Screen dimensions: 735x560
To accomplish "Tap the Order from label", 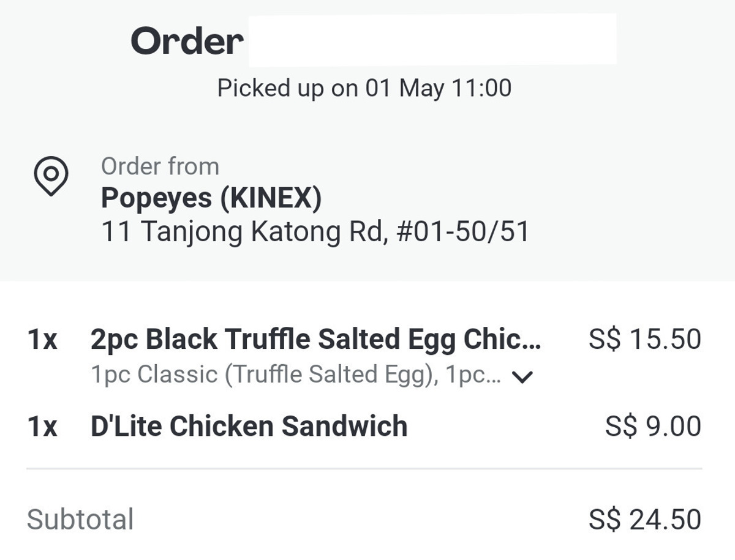I will [160, 166].
